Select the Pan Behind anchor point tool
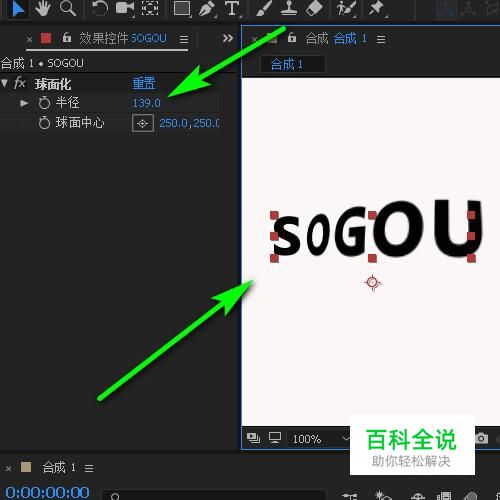 (x=150, y=8)
